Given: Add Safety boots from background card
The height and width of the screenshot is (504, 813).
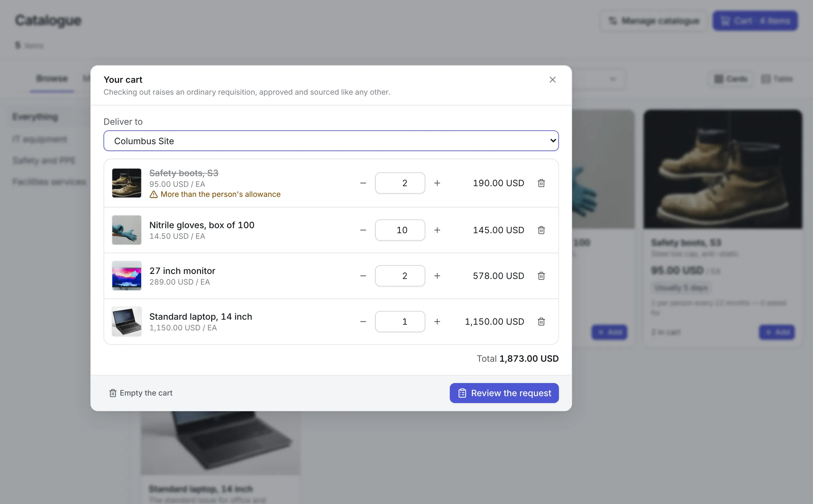Looking at the screenshot, I should point(777,332).
